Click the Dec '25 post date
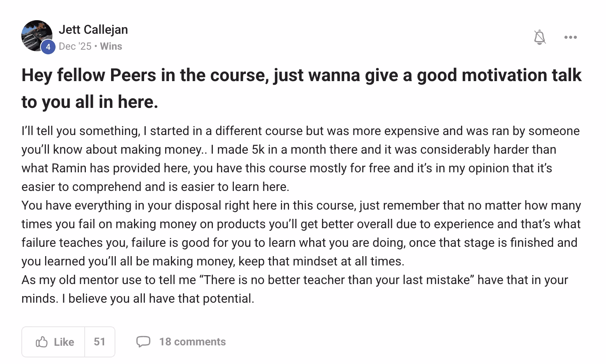Viewport: 606px width, 364px height. pos(75,46)
